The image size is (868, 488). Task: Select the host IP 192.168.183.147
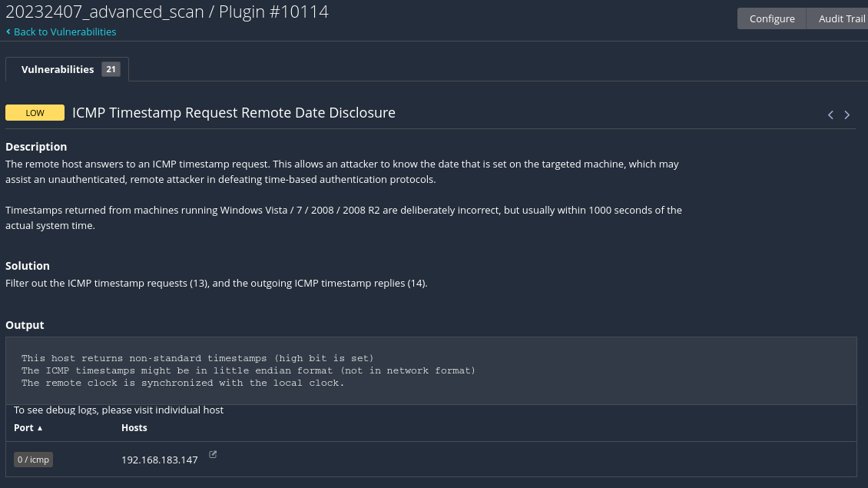(x=159, y=460)
